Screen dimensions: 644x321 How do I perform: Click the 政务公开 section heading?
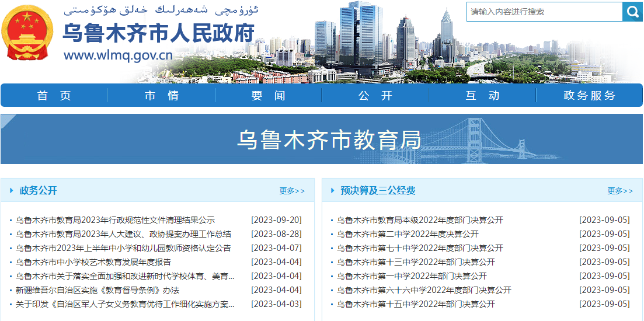38,190
